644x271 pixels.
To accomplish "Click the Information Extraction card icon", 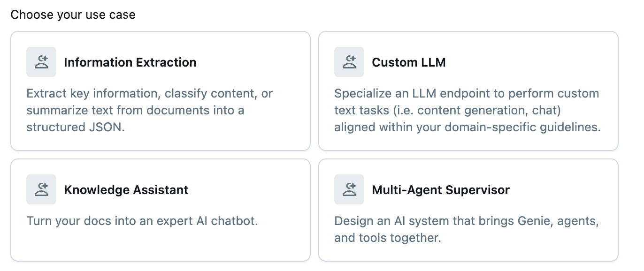I will click(41, 62).
